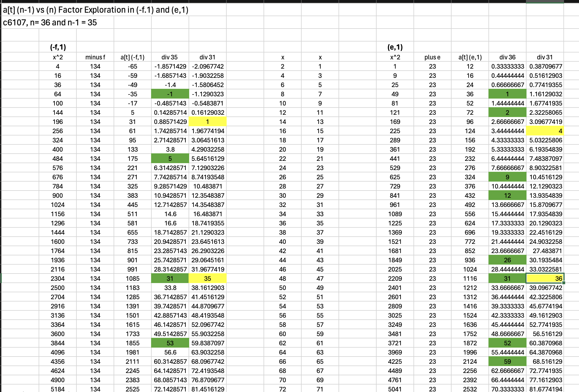
Task: Select the cell showing '-2.0967742'
Action: pos(208,66)
